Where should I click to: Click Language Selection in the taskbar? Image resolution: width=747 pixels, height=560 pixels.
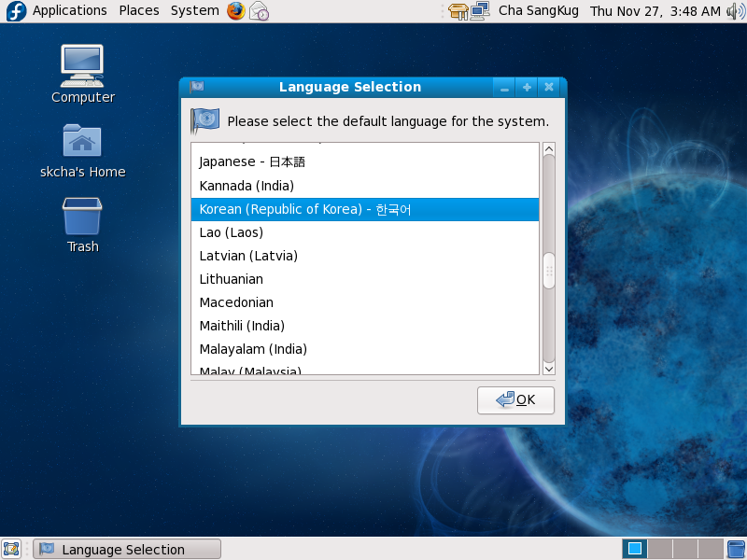127,549
